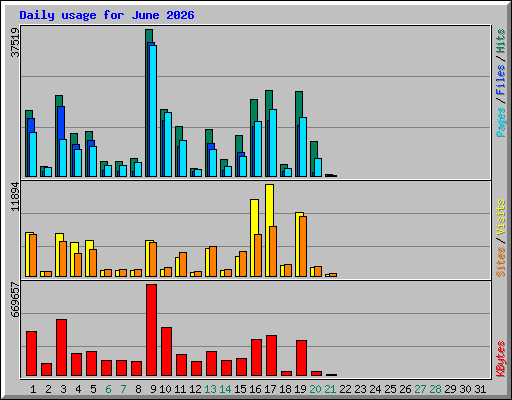Click the yellow 'Visits' legend label
Viewport: 512px width, 400px height.
coord(501,217)
